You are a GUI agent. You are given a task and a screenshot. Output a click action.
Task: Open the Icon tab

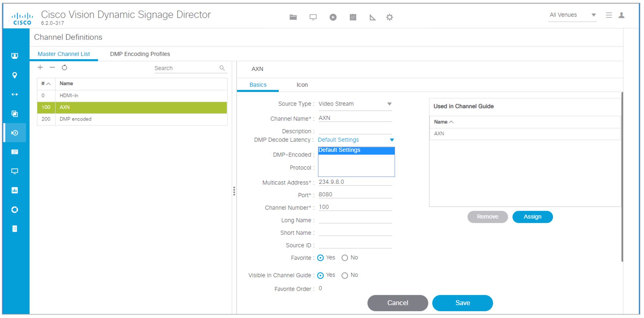pyautogui.click(x=302, y=85)
